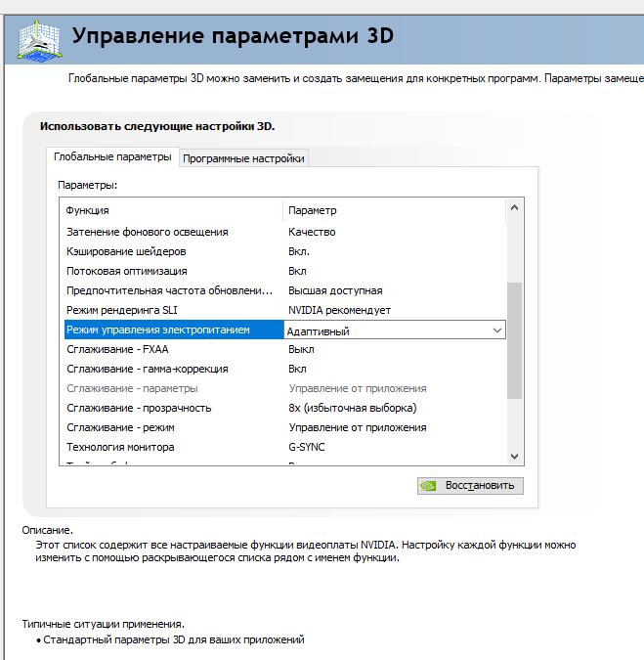Select the Глобальные параметры tab
Image resolution: width=644 pixels, height=660 pixels.
tap(112, 157)
